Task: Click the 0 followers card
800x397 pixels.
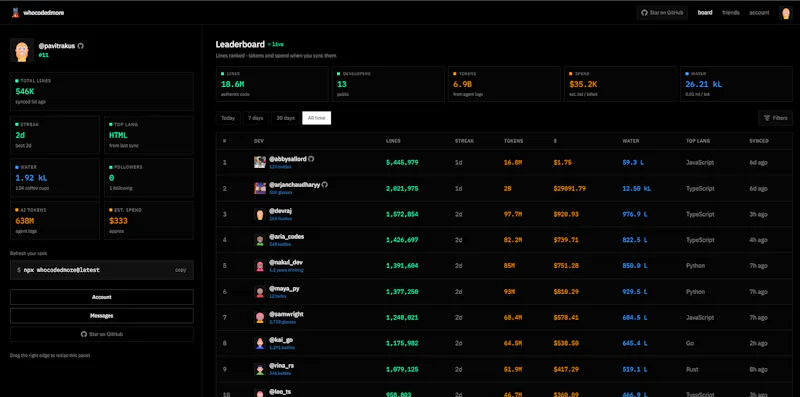Action: pyautogui.click(x=149, y=178)
